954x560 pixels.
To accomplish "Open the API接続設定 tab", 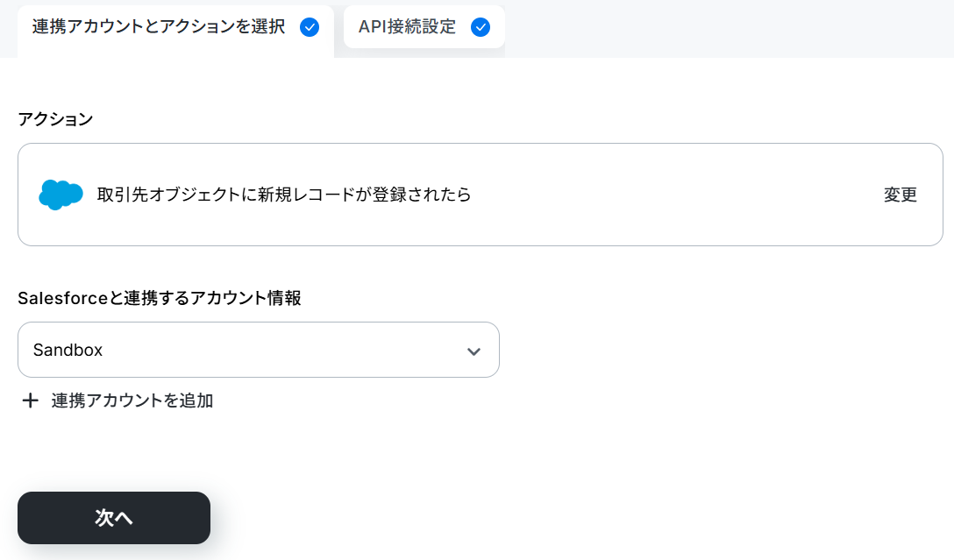I will pyautogui.click(x=424, y=27).
